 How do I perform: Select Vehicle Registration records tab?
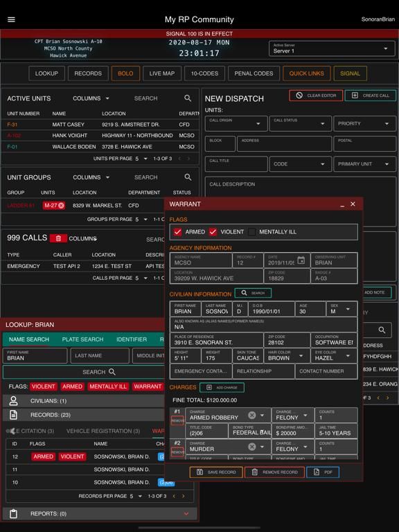click(103, 431)
